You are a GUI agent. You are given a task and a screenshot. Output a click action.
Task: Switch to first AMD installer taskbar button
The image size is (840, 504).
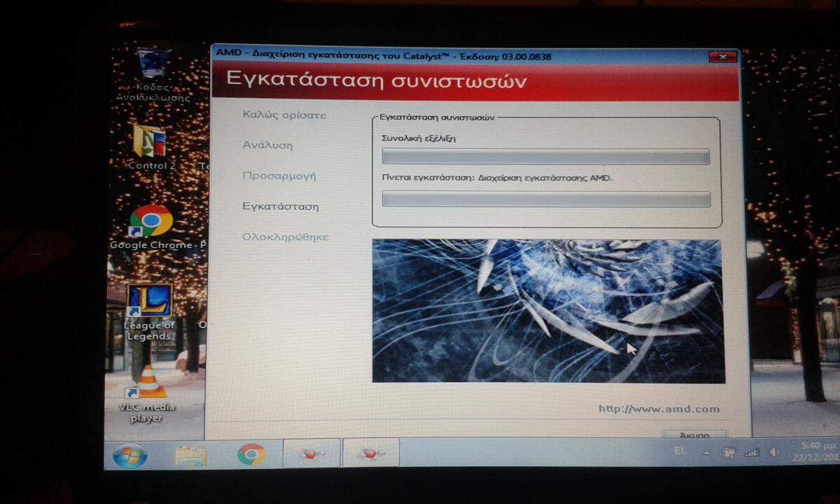(x=311, y=454)
